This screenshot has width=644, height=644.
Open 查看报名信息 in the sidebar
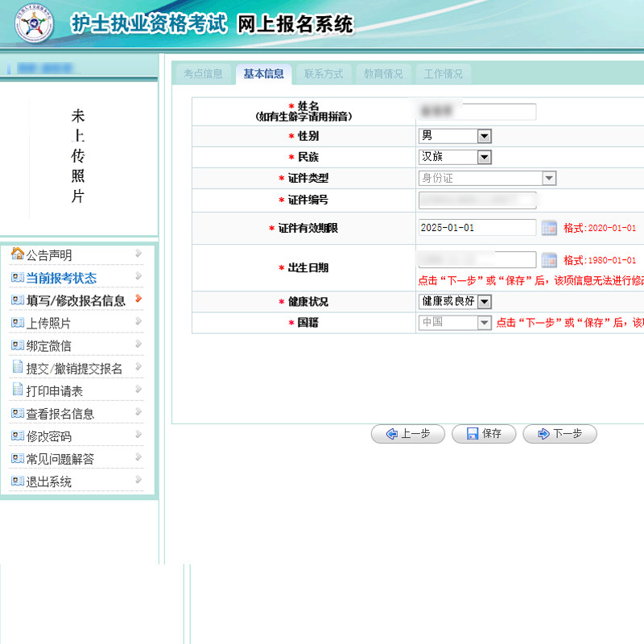60,414
